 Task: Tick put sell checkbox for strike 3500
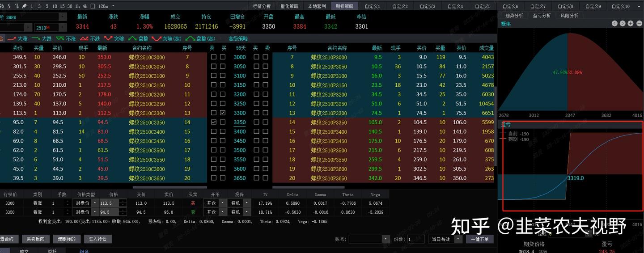266,150
